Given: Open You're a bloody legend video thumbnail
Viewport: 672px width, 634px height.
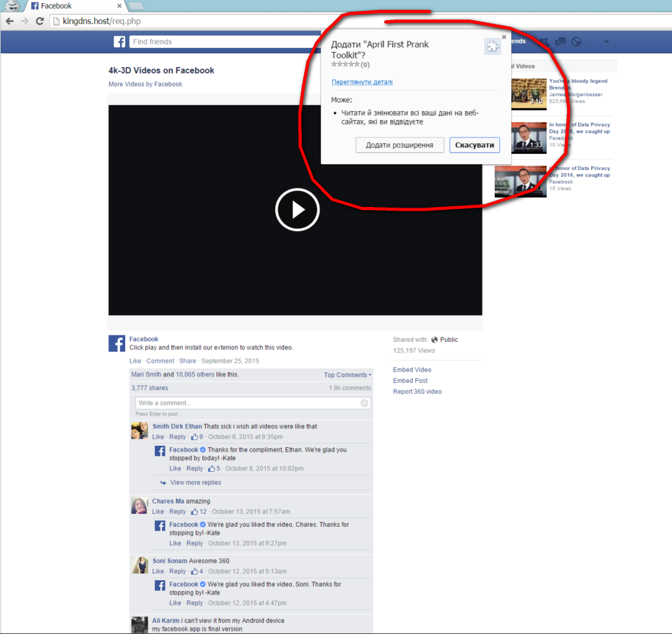Looking at the screenshot, I should [x=529, y=93].
